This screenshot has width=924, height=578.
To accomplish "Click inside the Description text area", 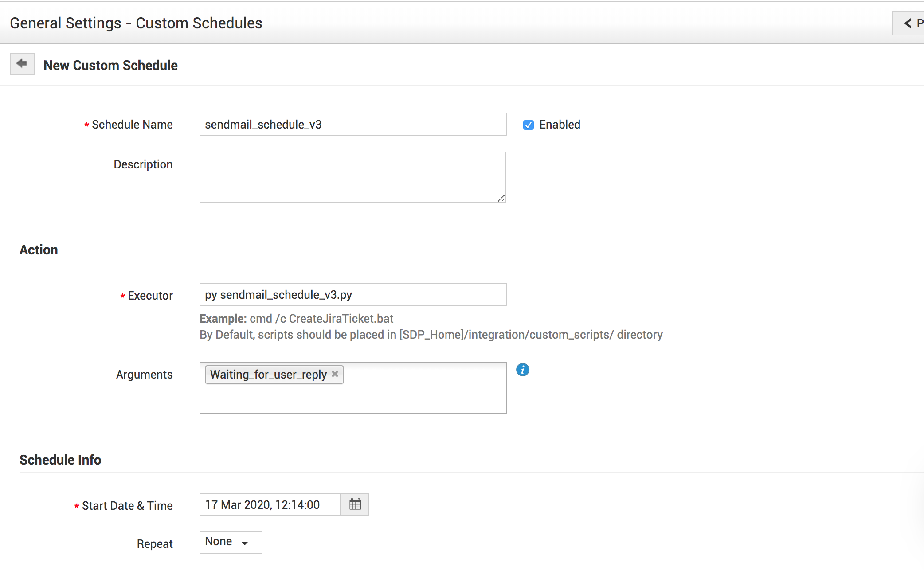I will (352, 177).
